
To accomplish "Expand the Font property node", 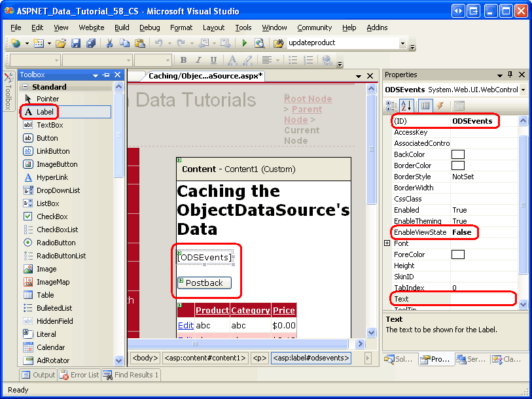I will click(387, 243).
